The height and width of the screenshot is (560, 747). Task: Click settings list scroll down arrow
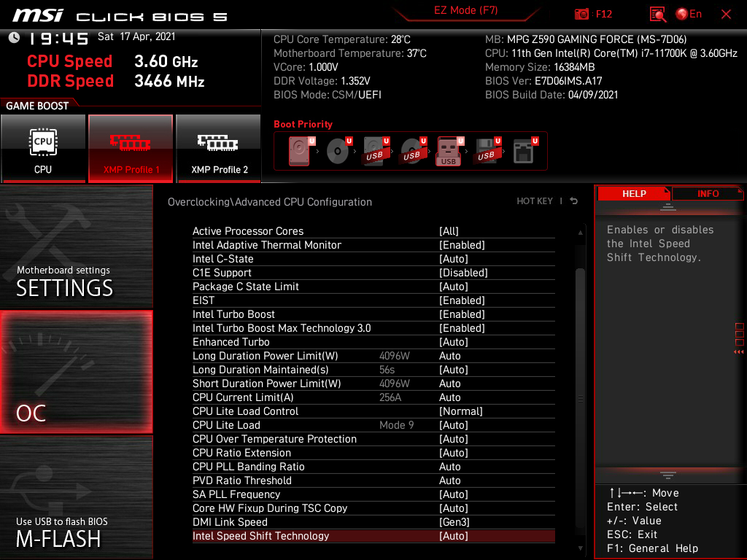[580, 548]
